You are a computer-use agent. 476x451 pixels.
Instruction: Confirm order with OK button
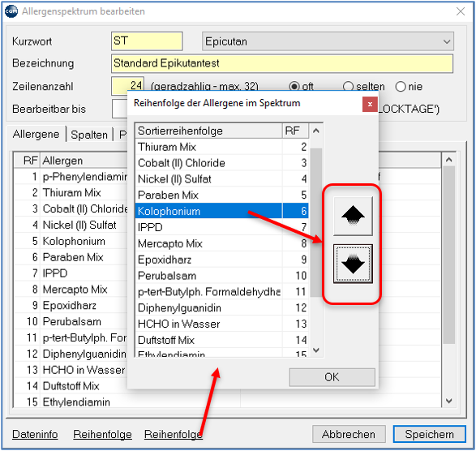pos(332,377)
